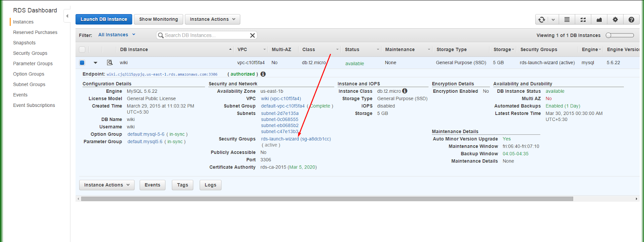Adjust the Viewing DB Instances slider
The height and width of the screenshot is (242, 644).
pyautogui.click(x=620, y=35)
